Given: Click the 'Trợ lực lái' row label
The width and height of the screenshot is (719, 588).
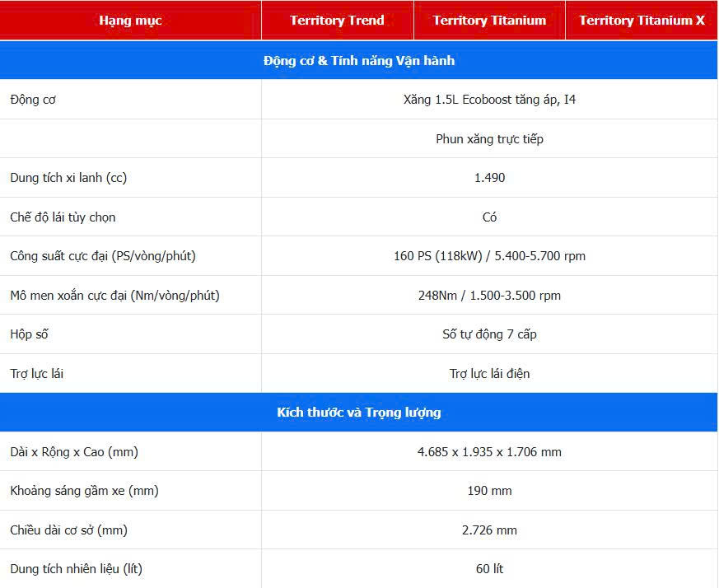Looking at the screenshot, I should point(37,373).
